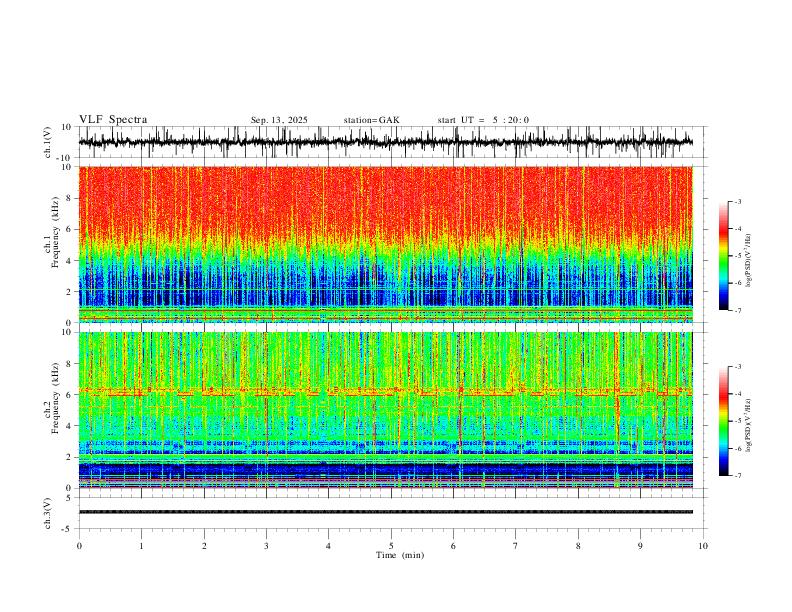792x612 pixels.
Task: Click inside the ch.1 spectrogram panel
Action: click(x=385, y=244)
